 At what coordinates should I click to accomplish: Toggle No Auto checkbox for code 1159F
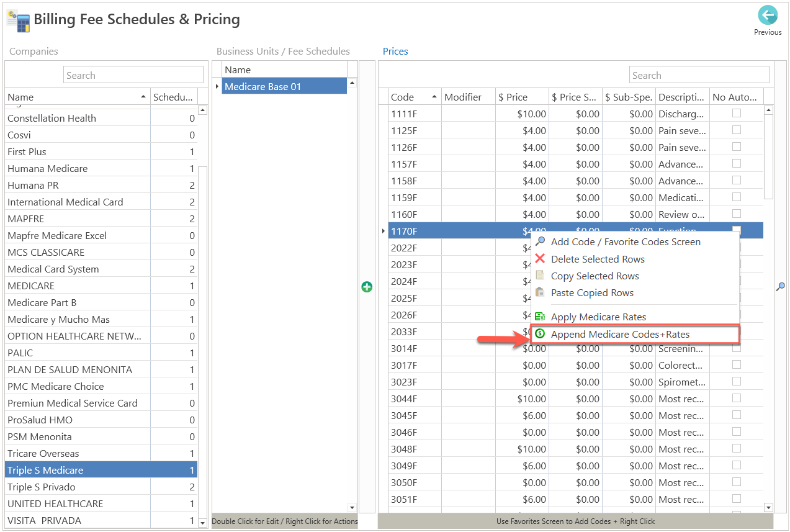[737, 197]
